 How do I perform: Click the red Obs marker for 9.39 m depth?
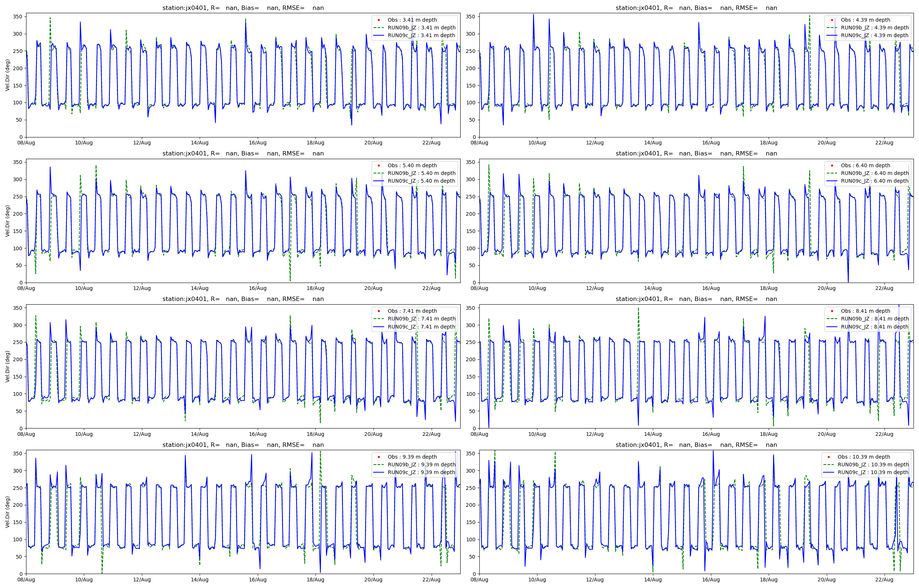(378, 457)
